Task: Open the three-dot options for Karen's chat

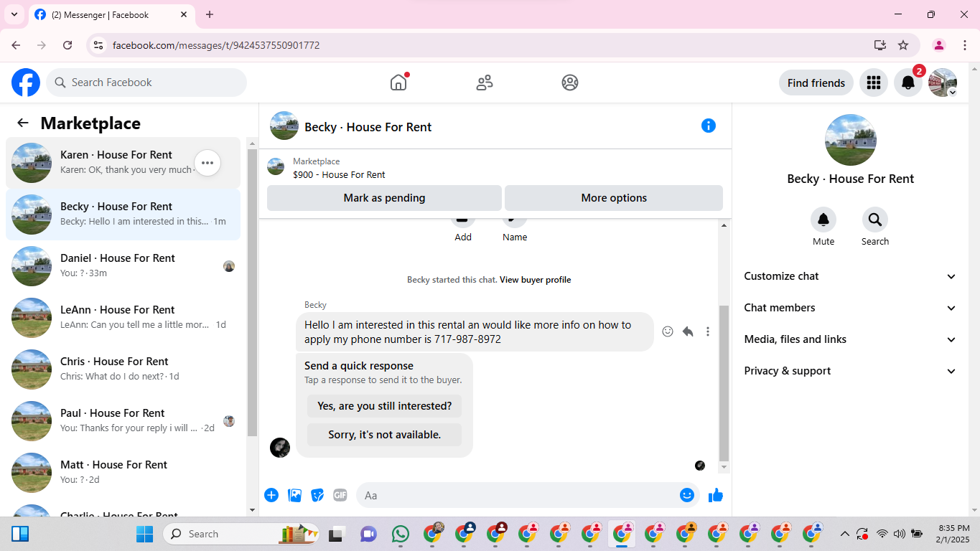Action: pyautogui.click(x=207, y=163)
